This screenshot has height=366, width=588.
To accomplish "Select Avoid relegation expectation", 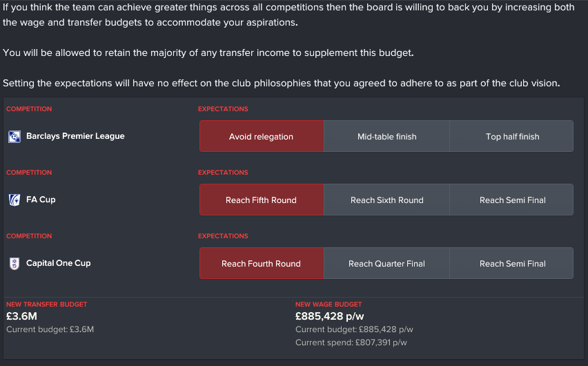I will pyautogui.click(x=262, y=137).
